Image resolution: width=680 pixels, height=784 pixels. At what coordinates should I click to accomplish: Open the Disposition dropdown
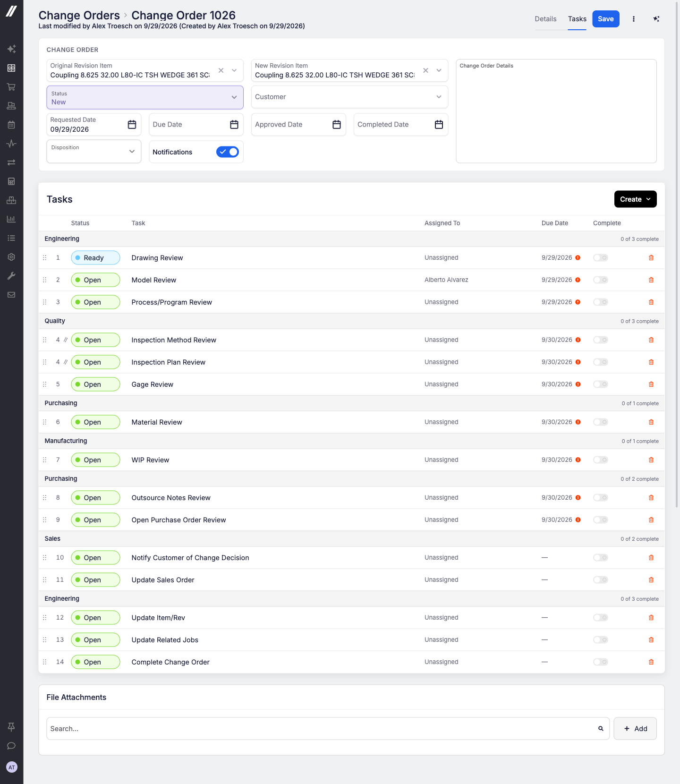(x=94, y=151)
